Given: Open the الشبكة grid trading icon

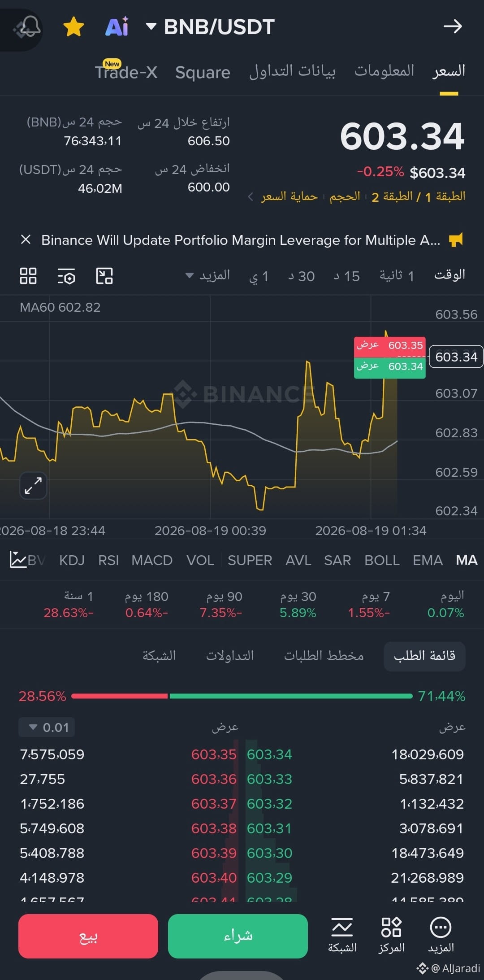Looking at the screenshot, I should pyautogui.click(x=342, y=935).
